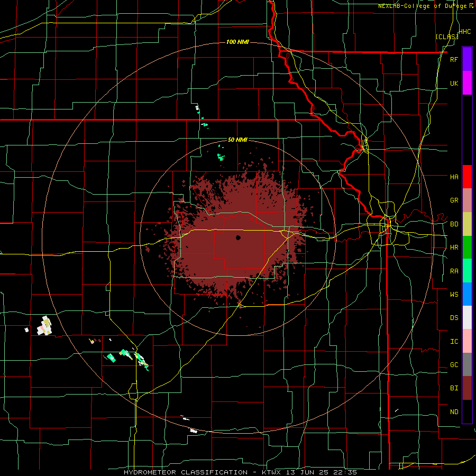Click the black ND no data swatch
Viewport: 476px width, 476px height.
[x=467, y=411]
